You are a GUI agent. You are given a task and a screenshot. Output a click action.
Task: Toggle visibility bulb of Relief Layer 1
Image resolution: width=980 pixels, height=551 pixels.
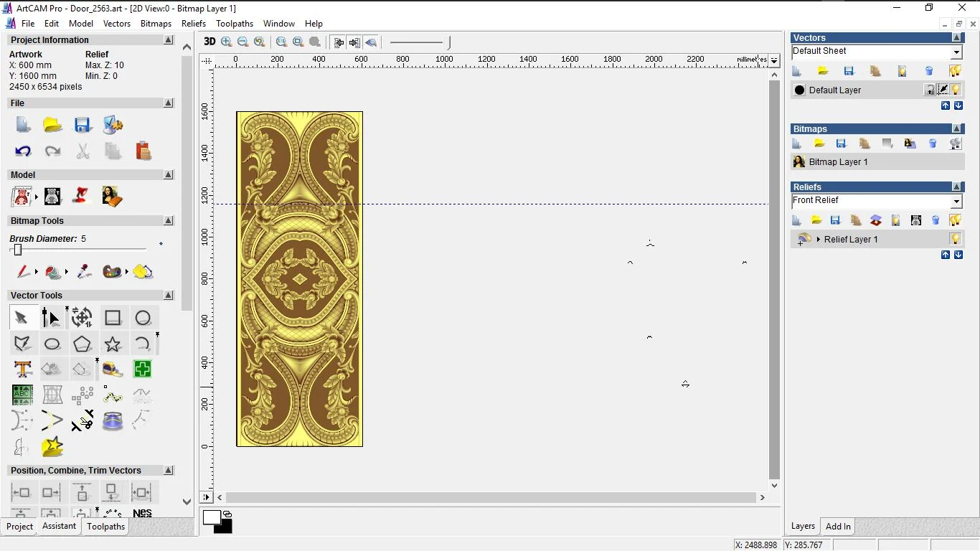point(955,239)
